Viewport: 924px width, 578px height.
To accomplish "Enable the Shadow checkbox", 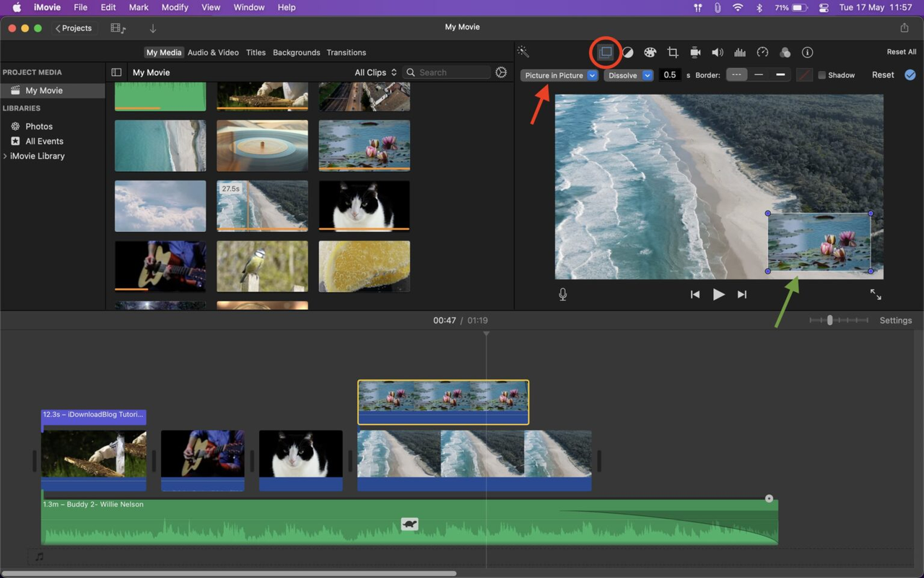I will [821, 74].
